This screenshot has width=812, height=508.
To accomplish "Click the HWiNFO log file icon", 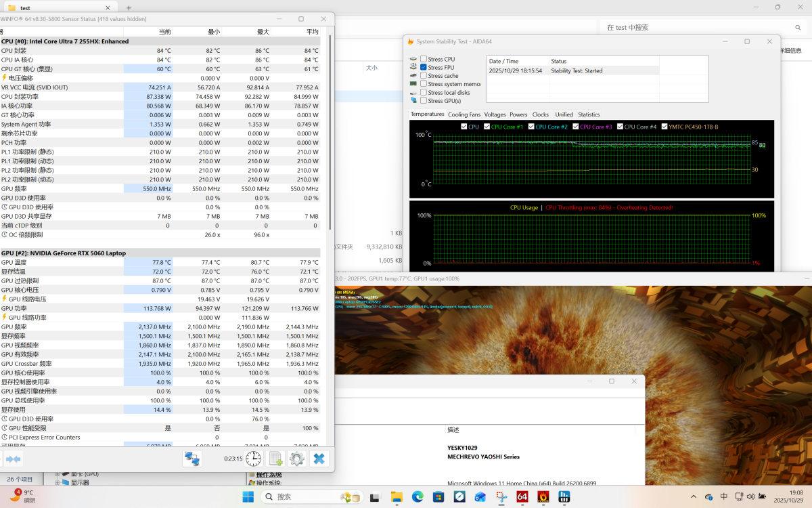I will [x=275, y=459].
